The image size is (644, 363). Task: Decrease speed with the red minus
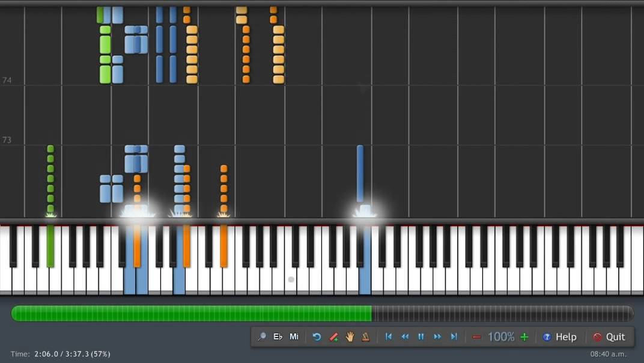(x=476, y=337)
